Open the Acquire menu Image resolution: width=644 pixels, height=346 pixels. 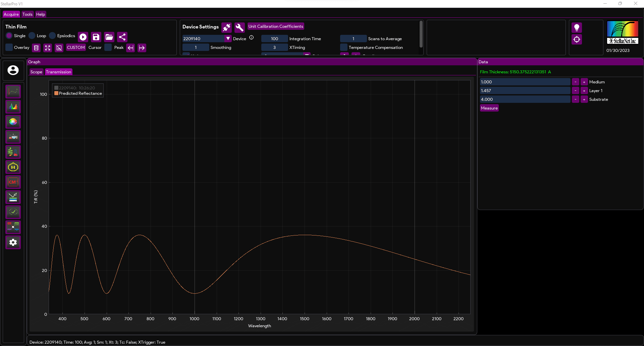[x=11, y=14]
